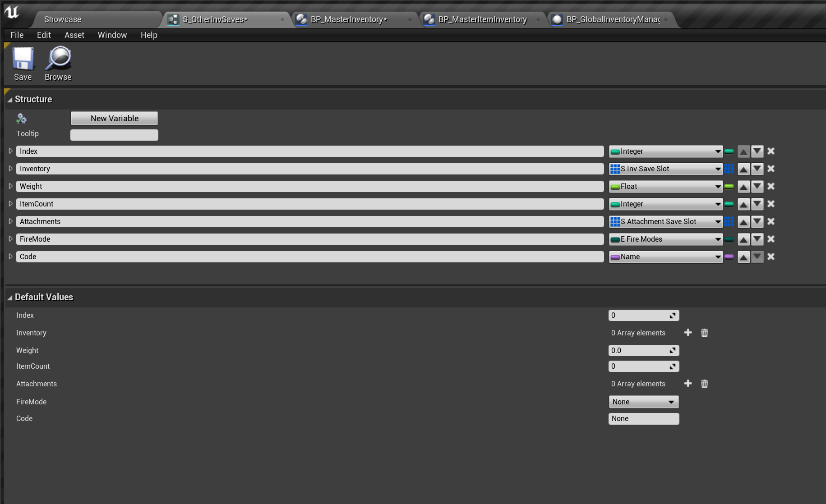Switch to the BP_MasterItemInventory tab
Screen dimensions: 826x504
(482, 19)
